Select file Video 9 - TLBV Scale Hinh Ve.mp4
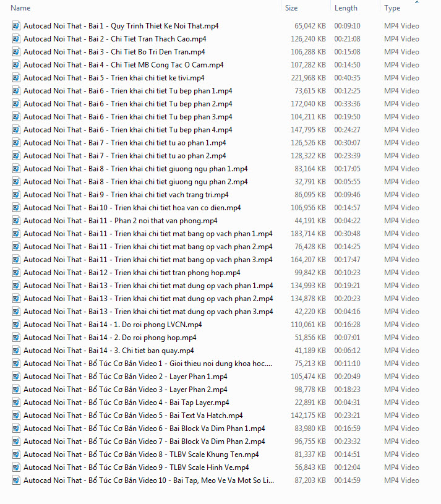The image size is (441, 504). pyautogui.click(x=136, y=468)
